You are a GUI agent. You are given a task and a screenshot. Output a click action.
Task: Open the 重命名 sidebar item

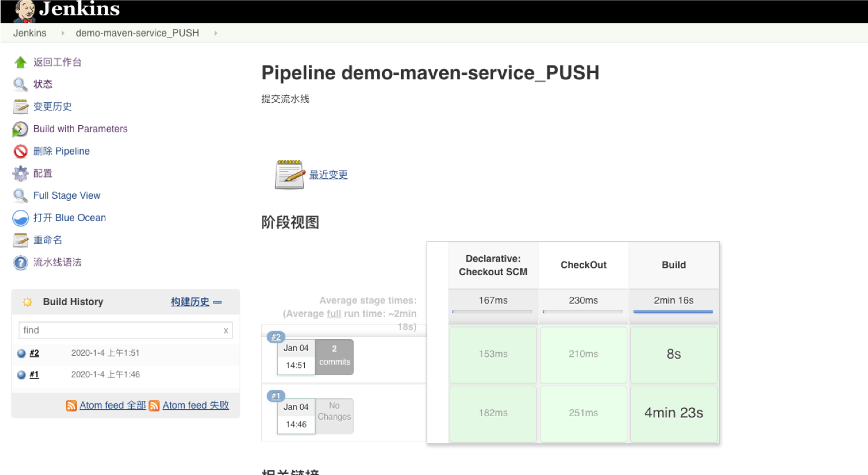48,240
